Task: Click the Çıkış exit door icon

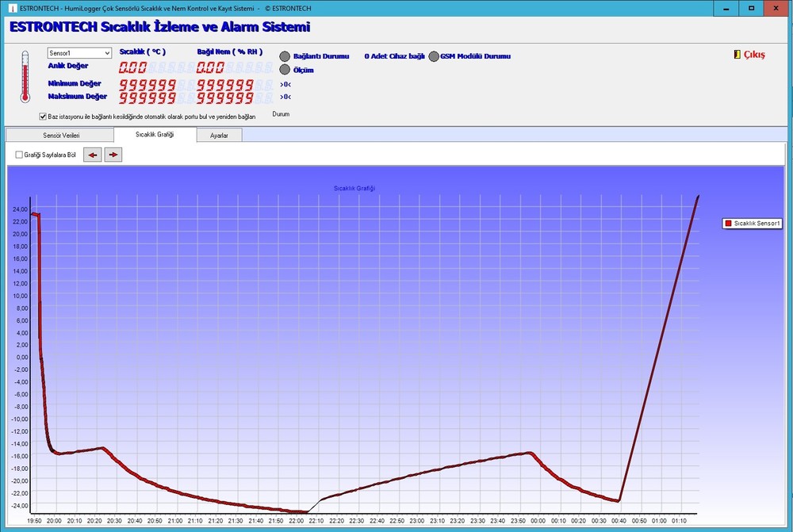Action: [737, 55]
